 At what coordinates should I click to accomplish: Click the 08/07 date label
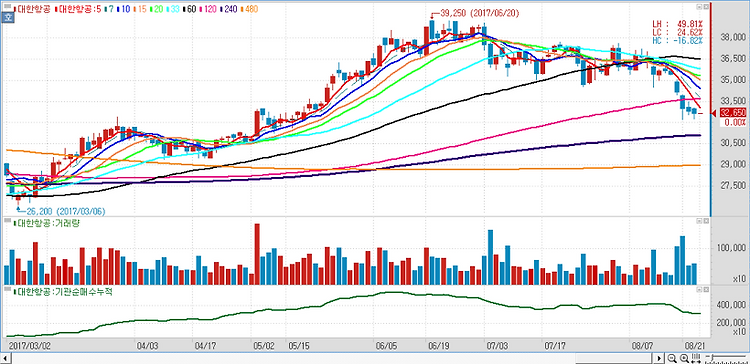(x=643, y=345)
